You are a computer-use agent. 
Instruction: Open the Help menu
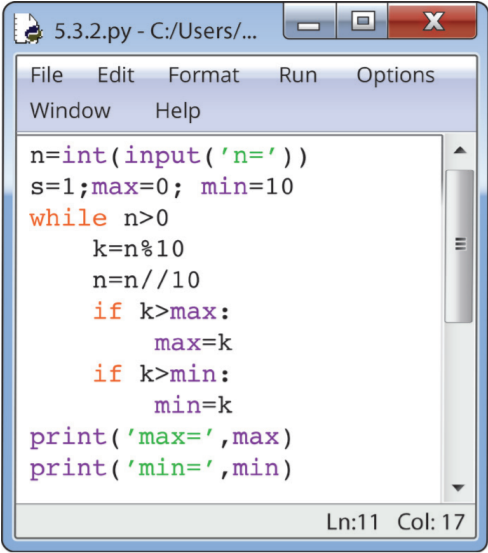(178, 111)
